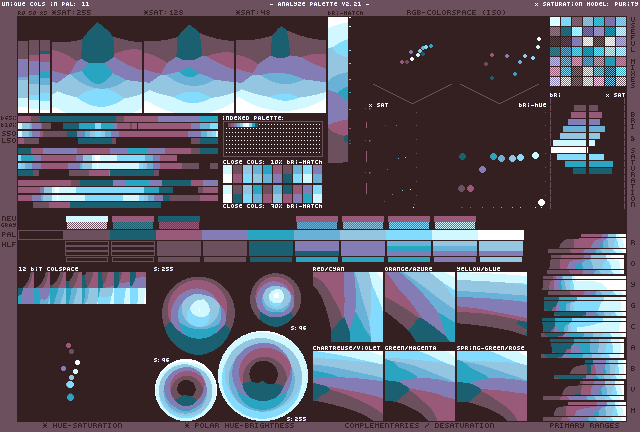The image size is (640, 432).
Task: Click the large S:255 polar ring
Action: [x=263, y=376]
